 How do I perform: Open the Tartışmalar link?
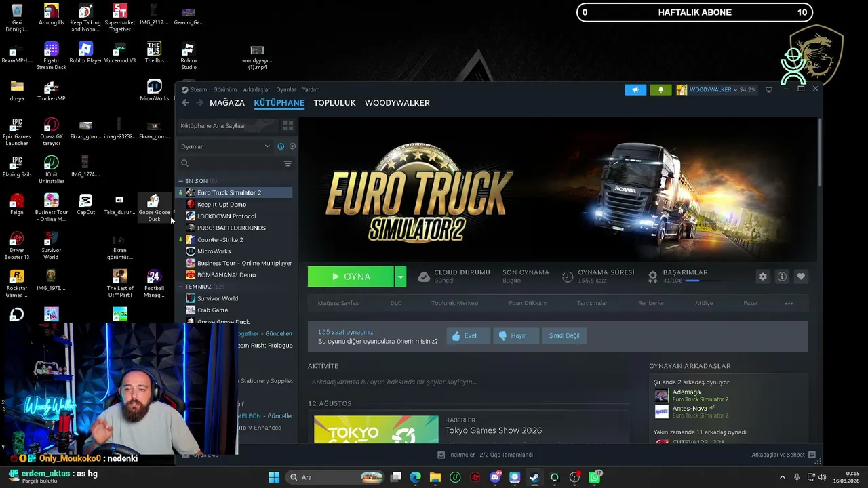click(592, 303)
